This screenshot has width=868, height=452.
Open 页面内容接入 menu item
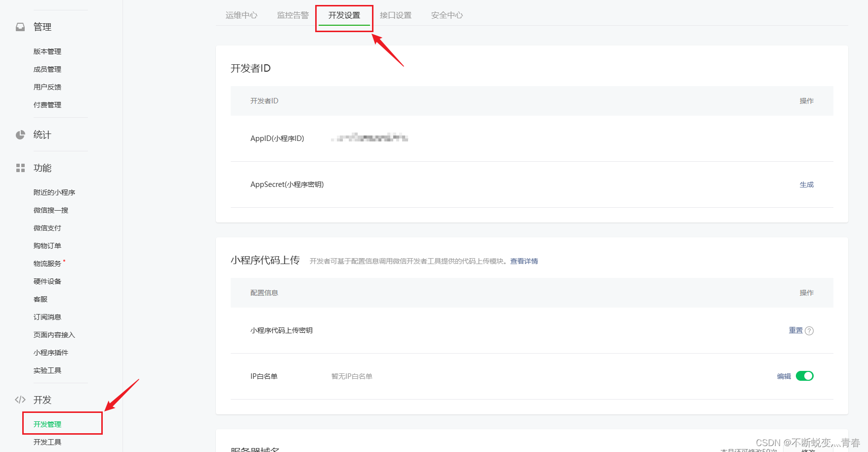(x=54, y=335)
